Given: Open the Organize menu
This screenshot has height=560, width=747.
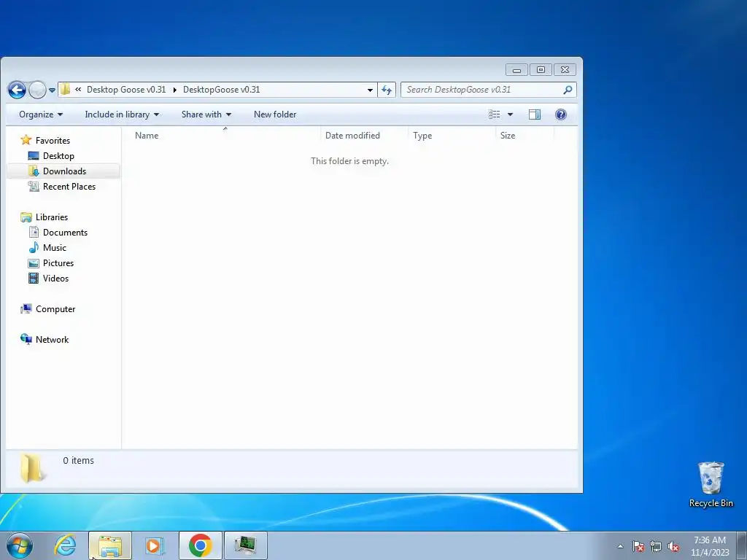Looking at the screenshot, I should [41, 114].
